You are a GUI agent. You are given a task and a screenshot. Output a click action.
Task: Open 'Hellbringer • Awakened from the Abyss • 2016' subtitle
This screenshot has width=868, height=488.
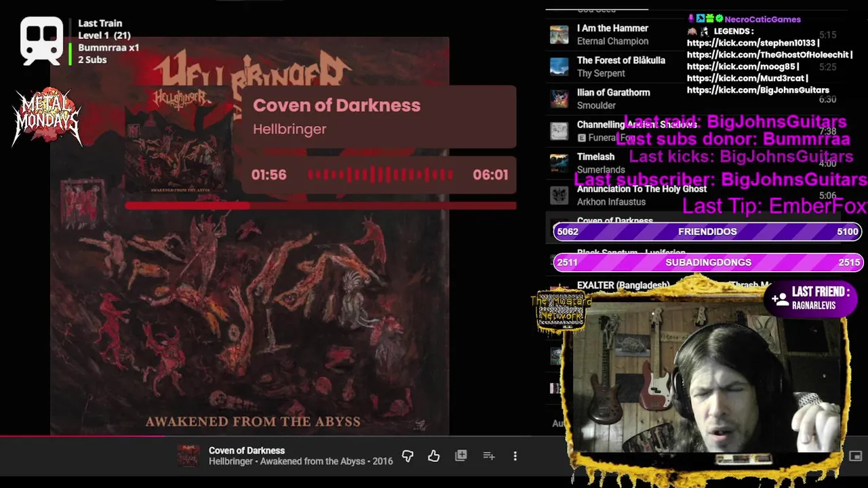pos(300,461)
